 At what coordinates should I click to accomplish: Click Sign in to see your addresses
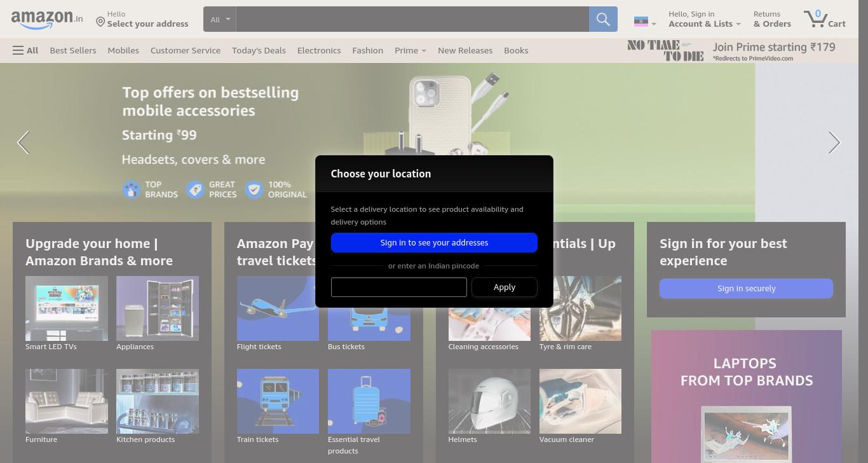pyautogui.click(x=434, y=242)
